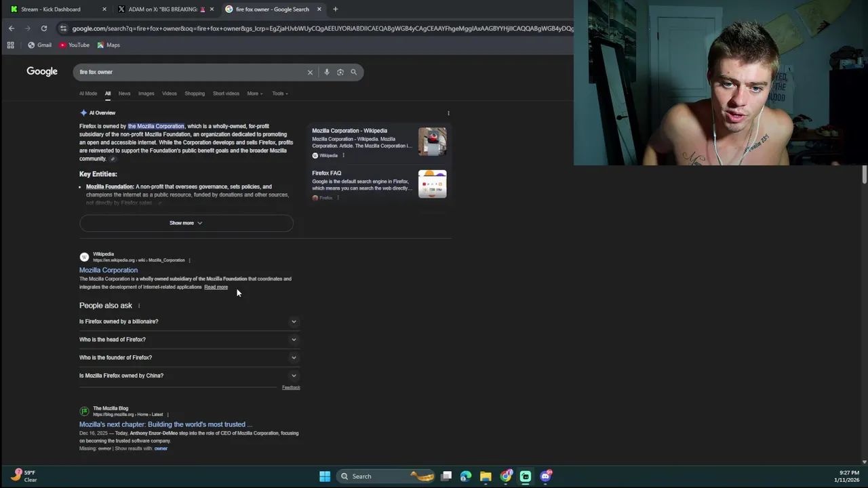Image resolution: width=868 pixels, height=488 pixels.
Task: Expand 'Who is the head of Firefox?'
Action: pos(189,340)
